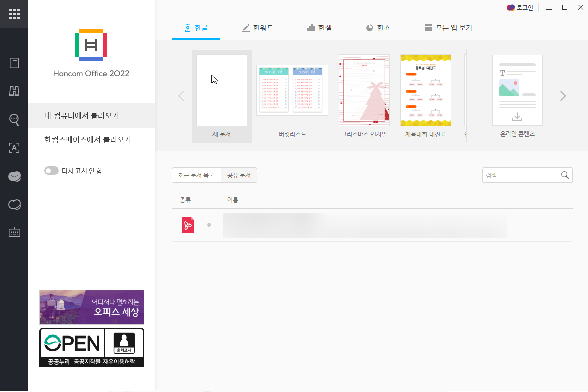Enable the 다시 표시 안 함 toggle
This screenshot has width=588, height=392.
coord(51,171)
